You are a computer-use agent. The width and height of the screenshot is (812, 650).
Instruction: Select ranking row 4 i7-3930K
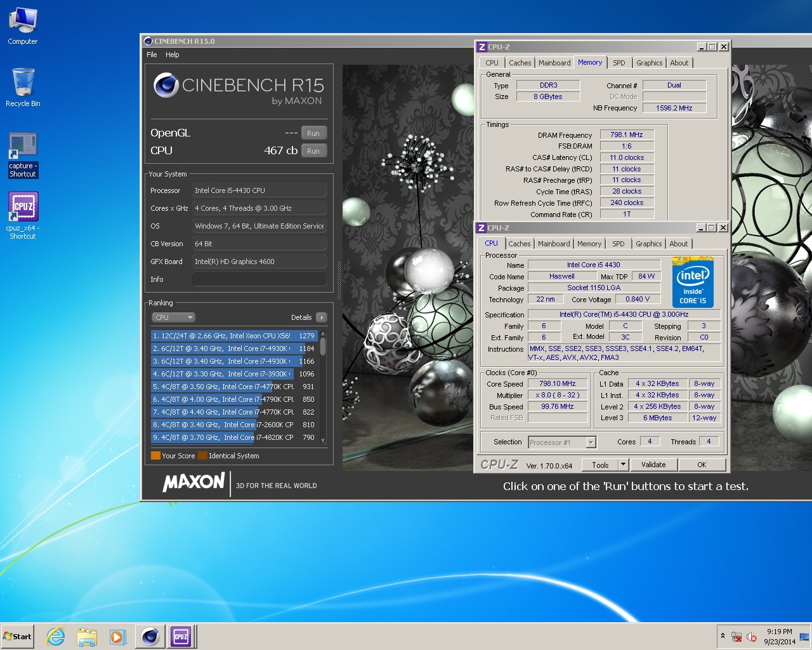click(x=234, y=374)
